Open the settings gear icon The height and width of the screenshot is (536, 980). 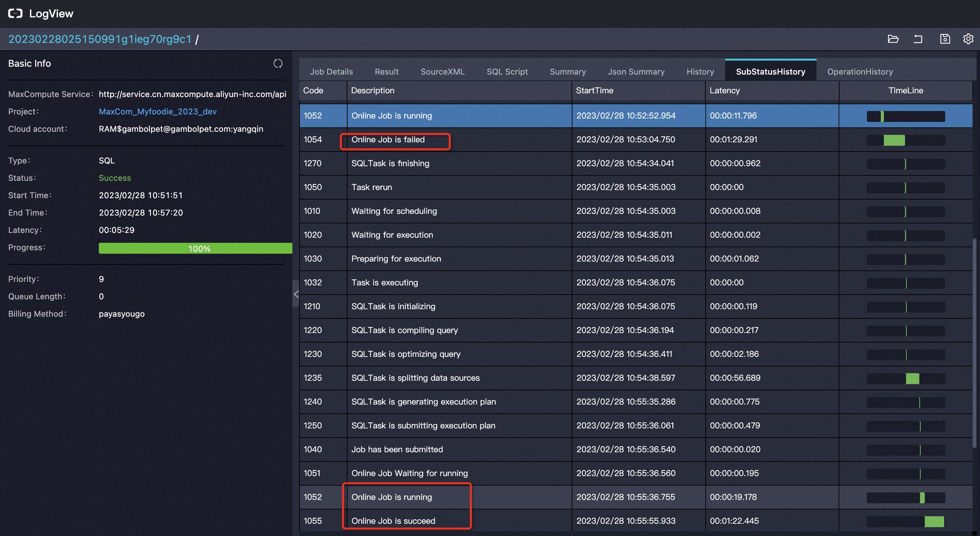coord(968,39)
